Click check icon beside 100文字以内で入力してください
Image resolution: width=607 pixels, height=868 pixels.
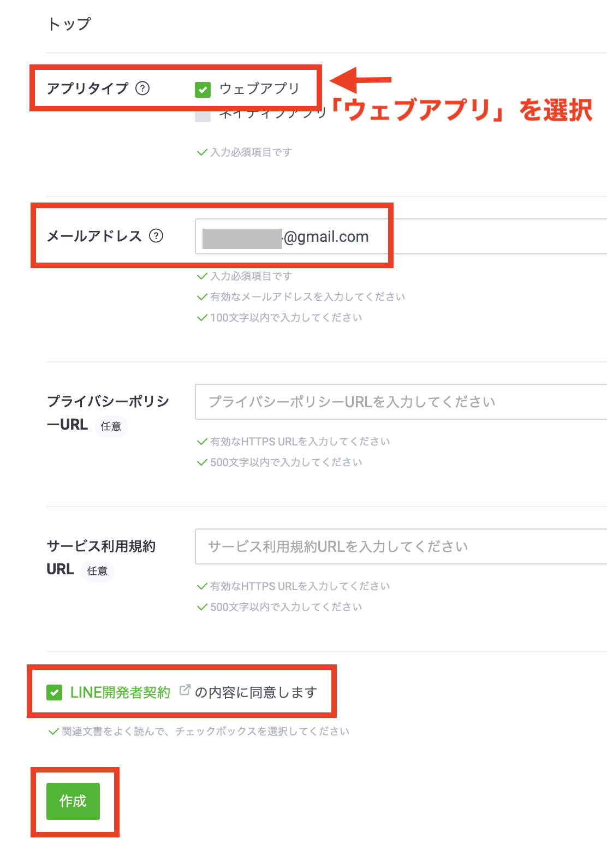tap(202, 318)
